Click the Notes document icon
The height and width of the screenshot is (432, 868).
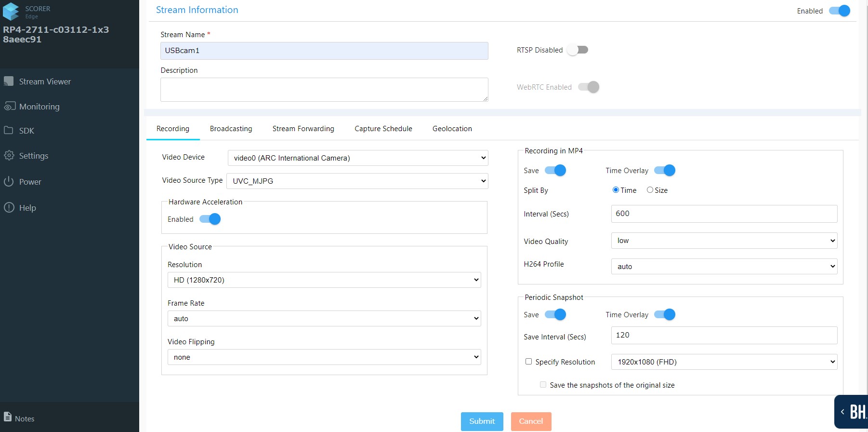(x=8, y=418)
